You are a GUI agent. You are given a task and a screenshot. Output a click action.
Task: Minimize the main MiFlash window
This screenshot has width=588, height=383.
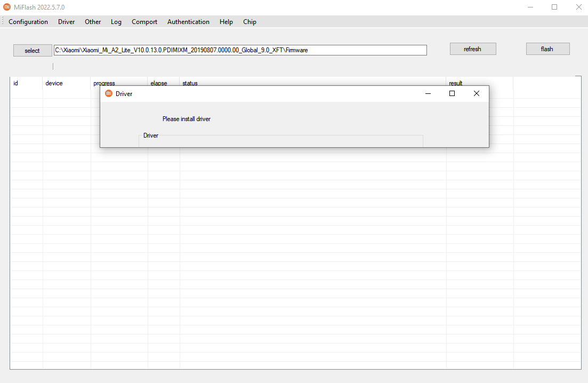click(530, 7)
